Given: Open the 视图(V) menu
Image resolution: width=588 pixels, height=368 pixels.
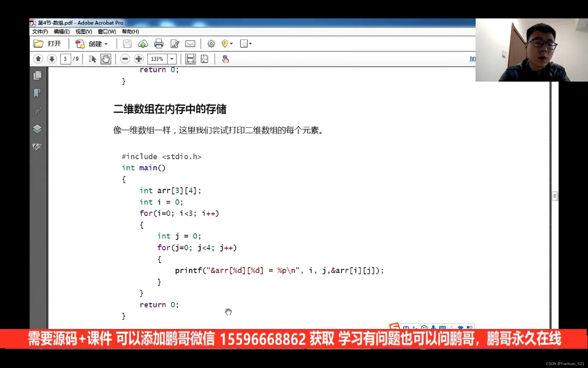Looking at the screenshot, I should click(x=84, y=32).
